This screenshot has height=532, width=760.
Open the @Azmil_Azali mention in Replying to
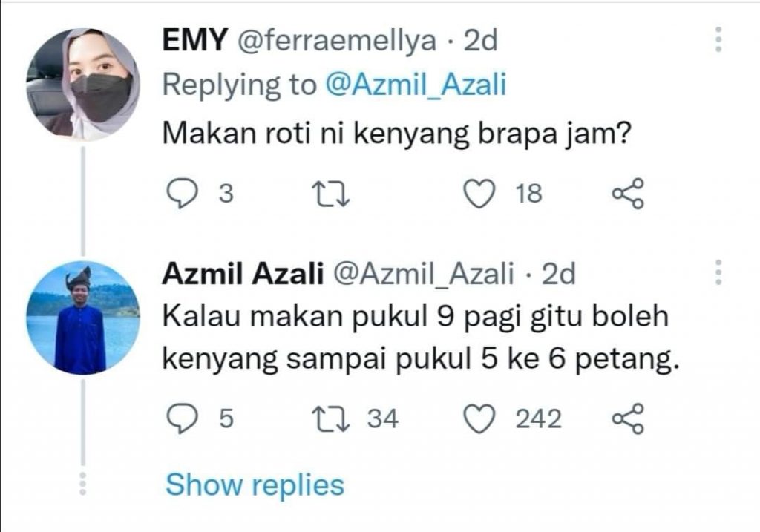click(416, 85)
